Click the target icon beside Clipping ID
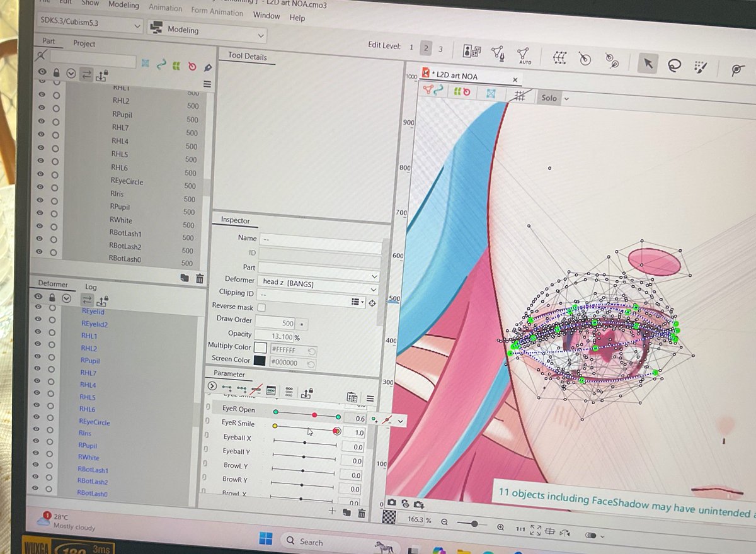 coord(372,303)
